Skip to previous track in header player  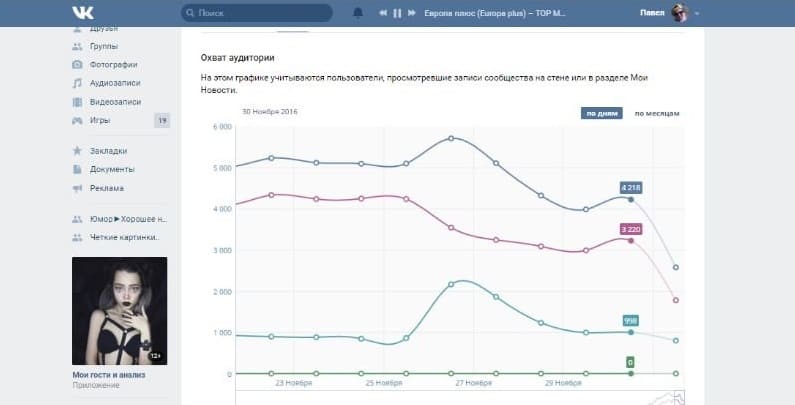pyautogui.click(x=383, y=13)
